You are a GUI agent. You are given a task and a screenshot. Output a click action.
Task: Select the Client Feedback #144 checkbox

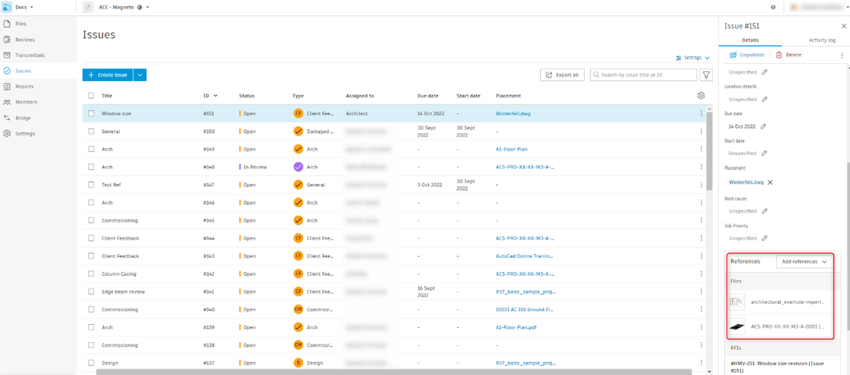(91, 238)
